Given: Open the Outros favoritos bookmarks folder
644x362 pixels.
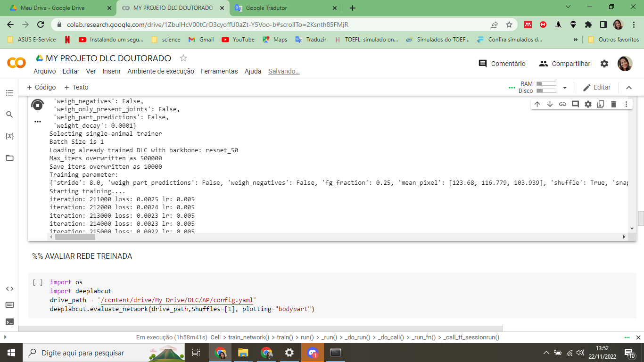Looking at the screenshot, I should pos(618,40).
